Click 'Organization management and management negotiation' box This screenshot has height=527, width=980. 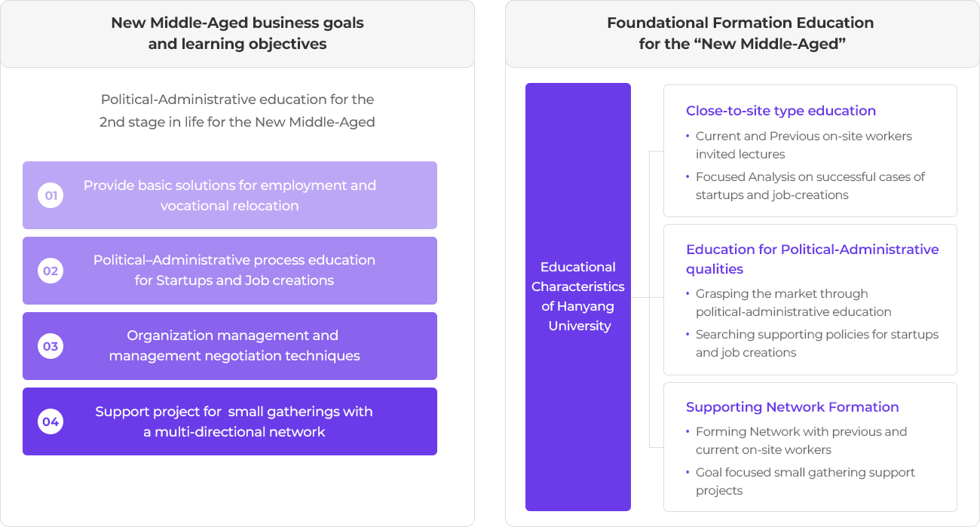(x=230, y=346)
